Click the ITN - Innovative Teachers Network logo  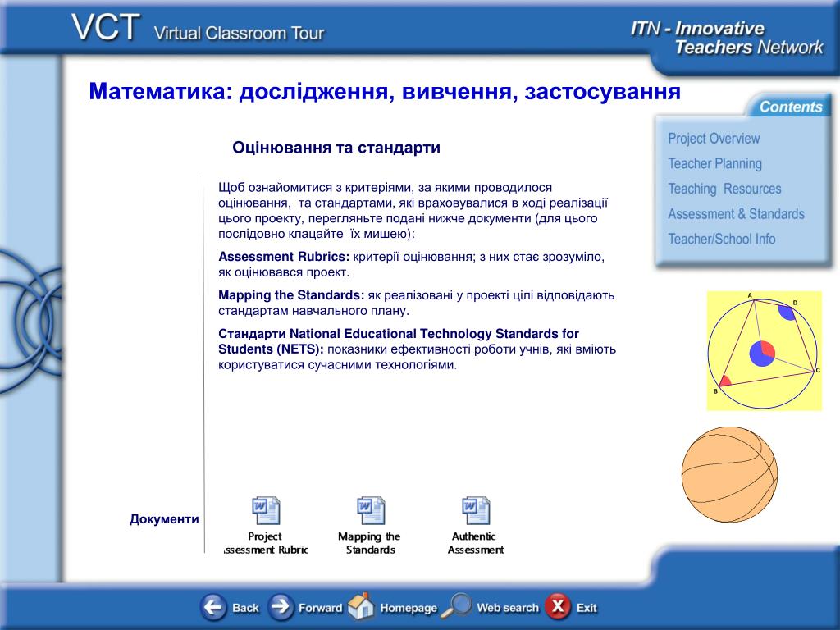click(x=727, y=38)
